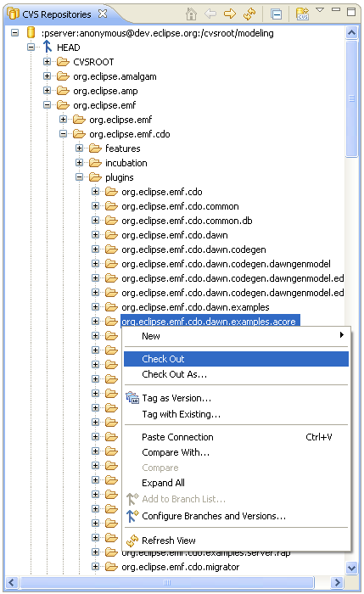Select the org.eclipse.emf.cdo.dawn.examples tree item
The image size is (364, 594).
(195, 307)
